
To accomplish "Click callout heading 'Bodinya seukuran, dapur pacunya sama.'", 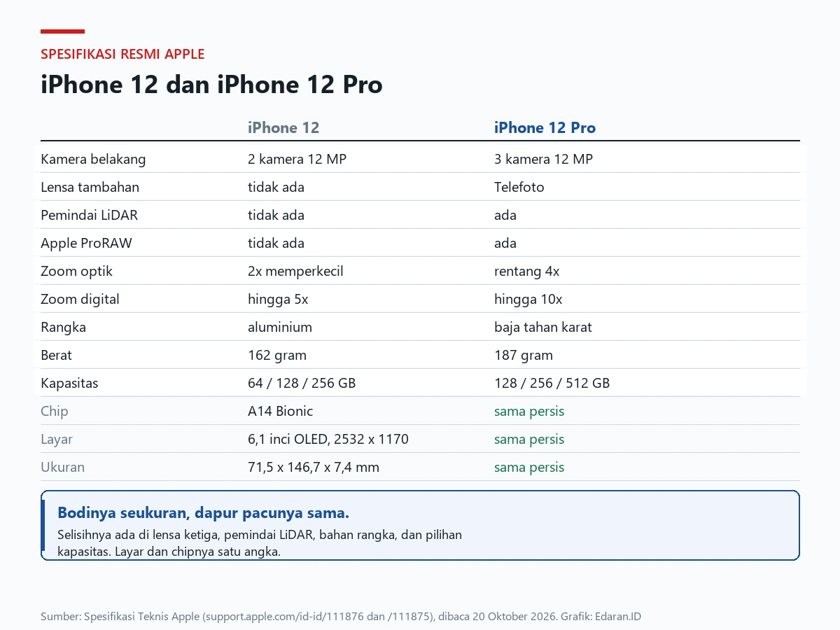I will (x=203, y=512).
